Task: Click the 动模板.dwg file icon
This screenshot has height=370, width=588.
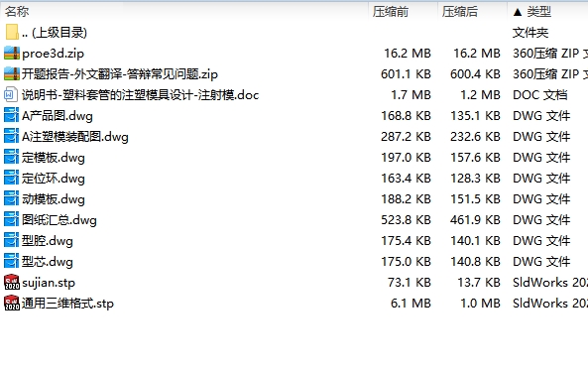Action: 11,198
